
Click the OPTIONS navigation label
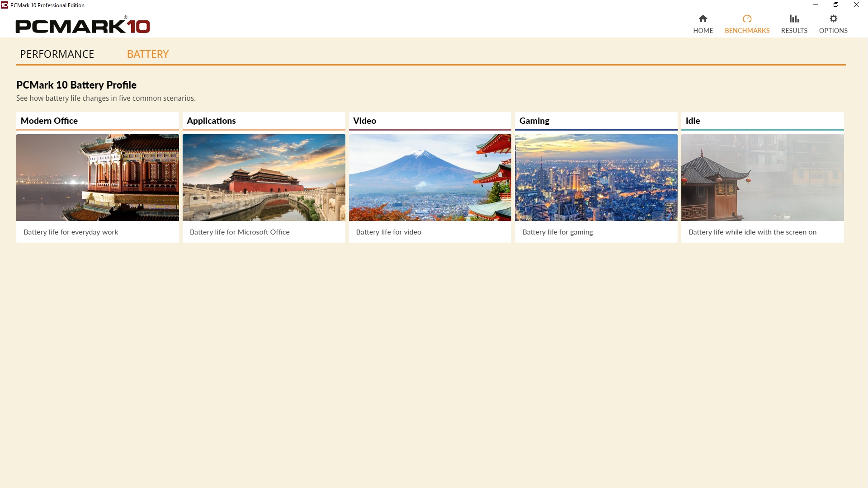(x=833, y=31)
